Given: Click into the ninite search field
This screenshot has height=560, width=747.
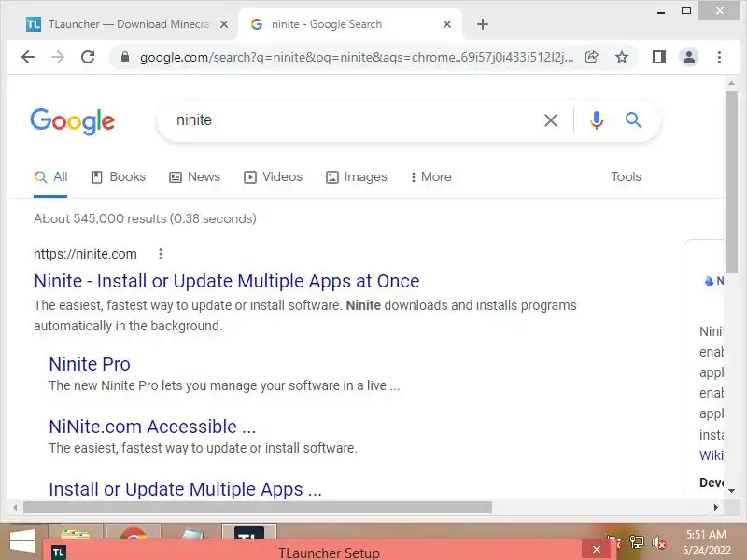Looking at the screenshot, I should click(353, 120).
